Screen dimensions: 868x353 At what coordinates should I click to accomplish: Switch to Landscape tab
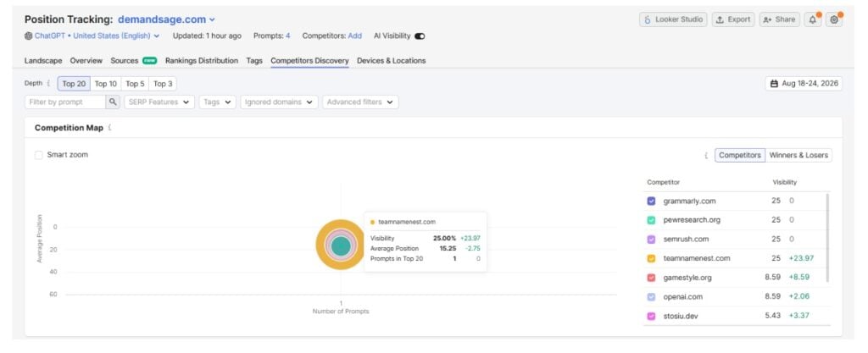(x=43, y=61)
